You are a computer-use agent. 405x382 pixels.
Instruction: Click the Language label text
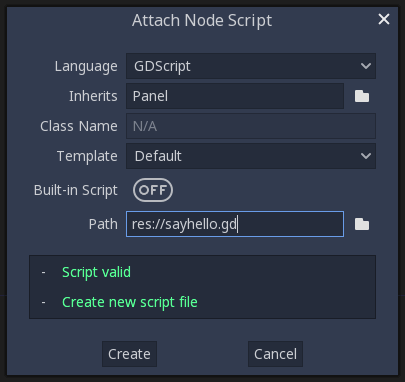(86, 66)
